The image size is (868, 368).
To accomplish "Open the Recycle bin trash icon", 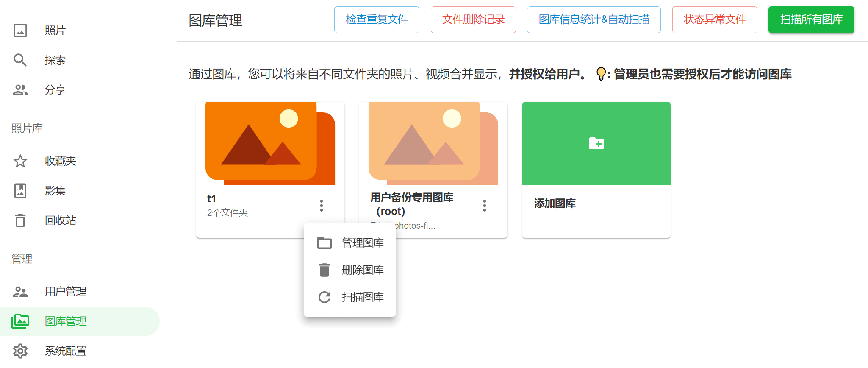I will tap(20, 220).
